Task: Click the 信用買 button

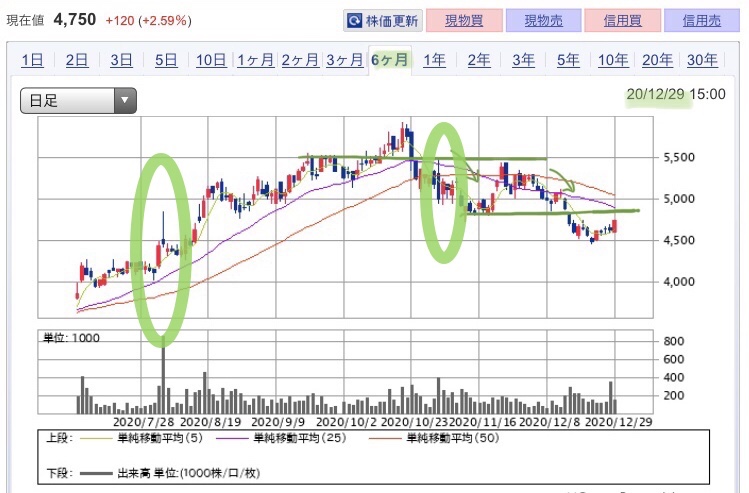Action: (623, 21)
